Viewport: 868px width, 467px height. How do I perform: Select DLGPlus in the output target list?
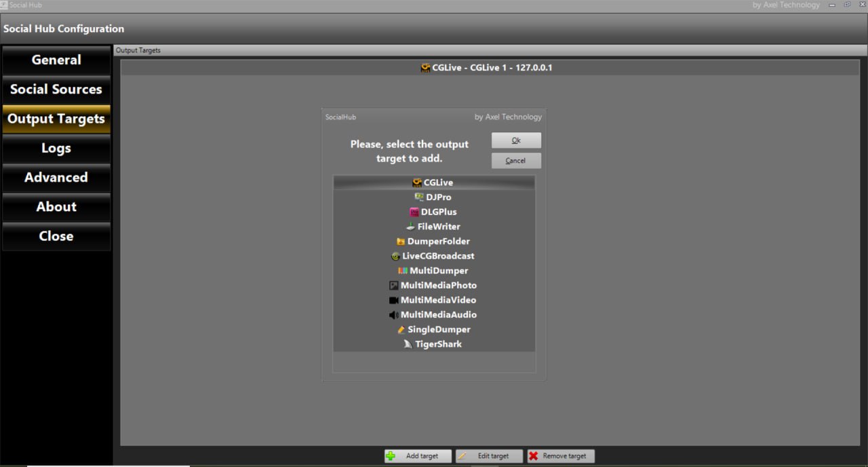tap(434, 212)
